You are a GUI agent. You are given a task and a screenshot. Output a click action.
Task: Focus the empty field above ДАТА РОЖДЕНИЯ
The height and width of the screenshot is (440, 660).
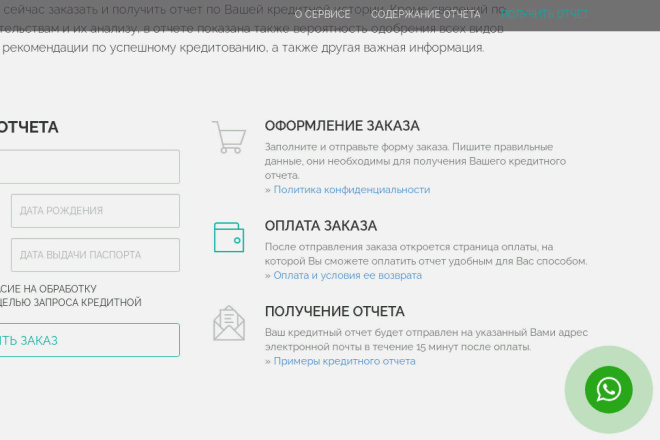(x=89, y=166)
